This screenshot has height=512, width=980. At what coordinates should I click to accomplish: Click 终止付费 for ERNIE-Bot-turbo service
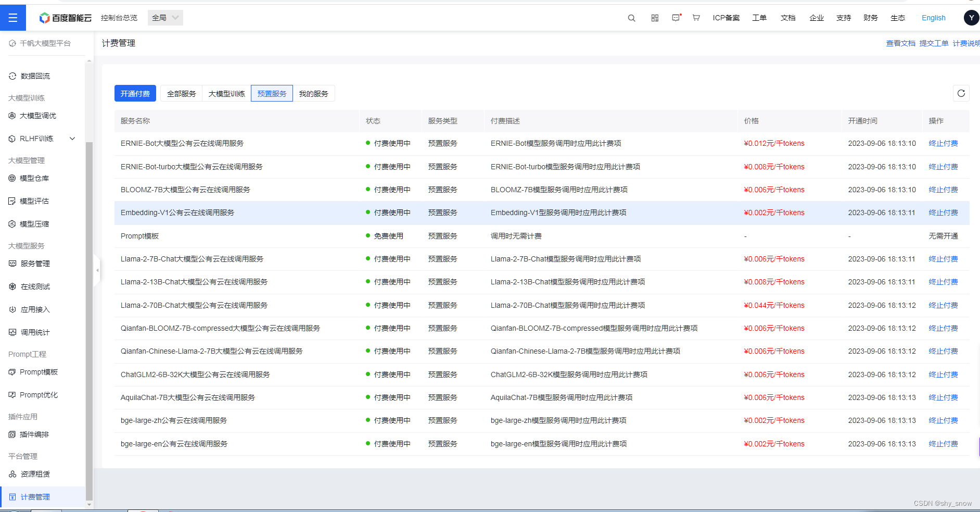(944, 167)
